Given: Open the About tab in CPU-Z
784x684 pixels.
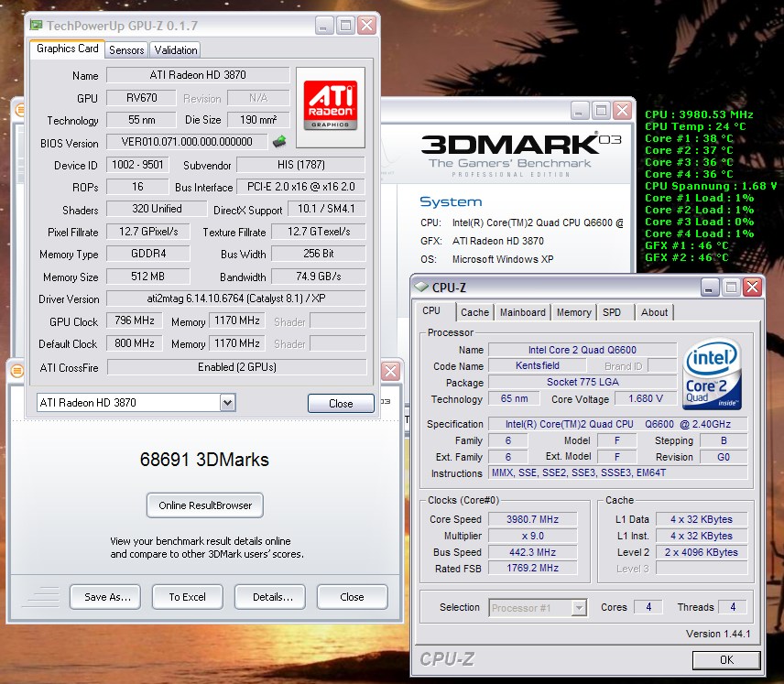Looking at the screenshot, I should [x=654, y=312].
